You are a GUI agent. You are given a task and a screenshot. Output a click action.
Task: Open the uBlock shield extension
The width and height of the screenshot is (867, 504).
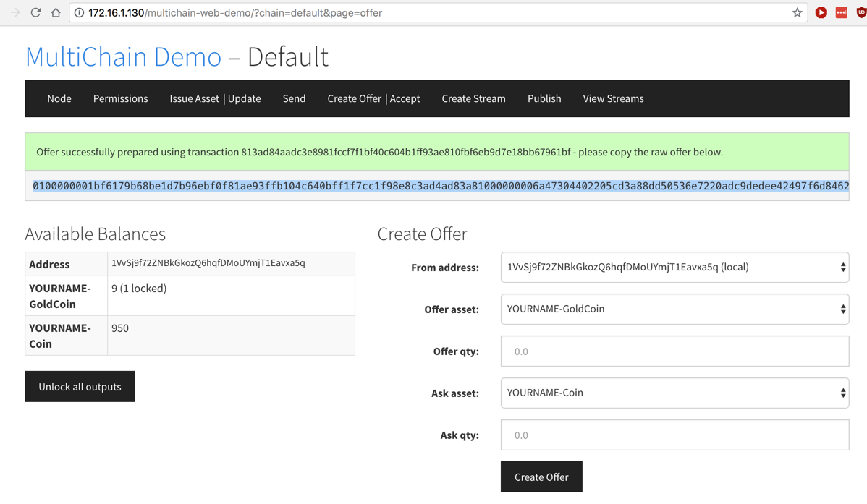click(860, 12)
